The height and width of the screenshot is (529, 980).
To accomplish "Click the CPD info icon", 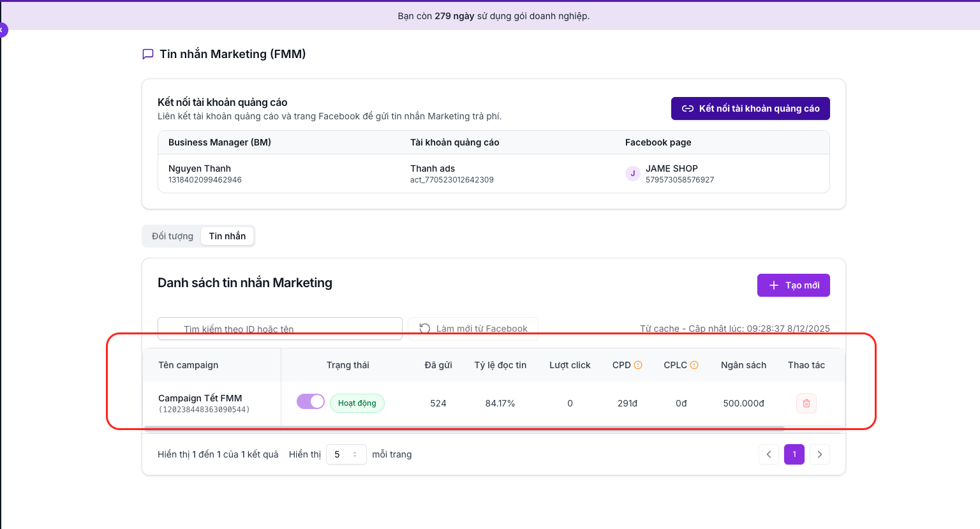I will click(638, 365).
